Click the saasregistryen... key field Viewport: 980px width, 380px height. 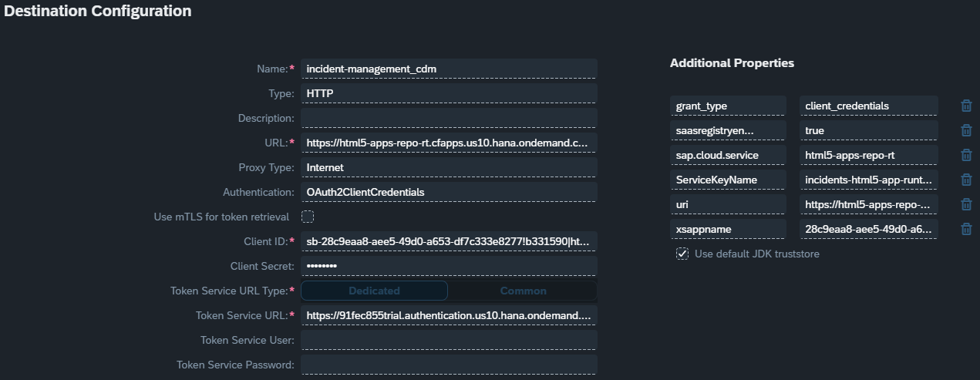(x=728, y=130)
